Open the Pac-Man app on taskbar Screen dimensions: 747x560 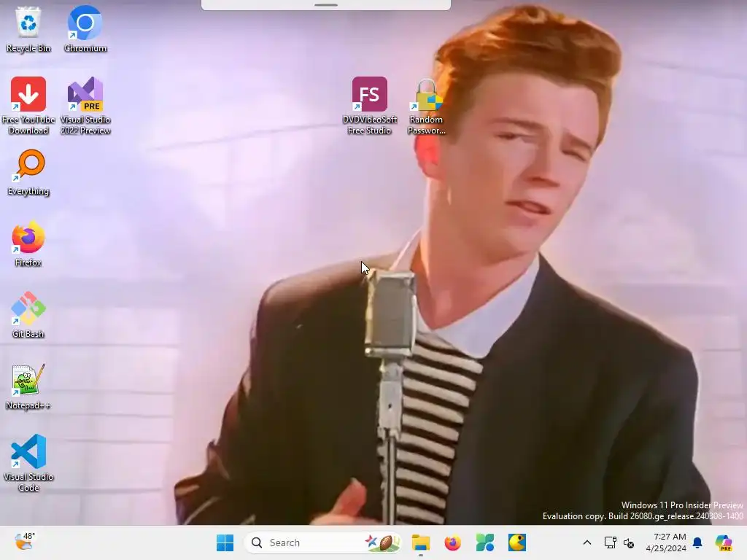(x=517, y=542)
